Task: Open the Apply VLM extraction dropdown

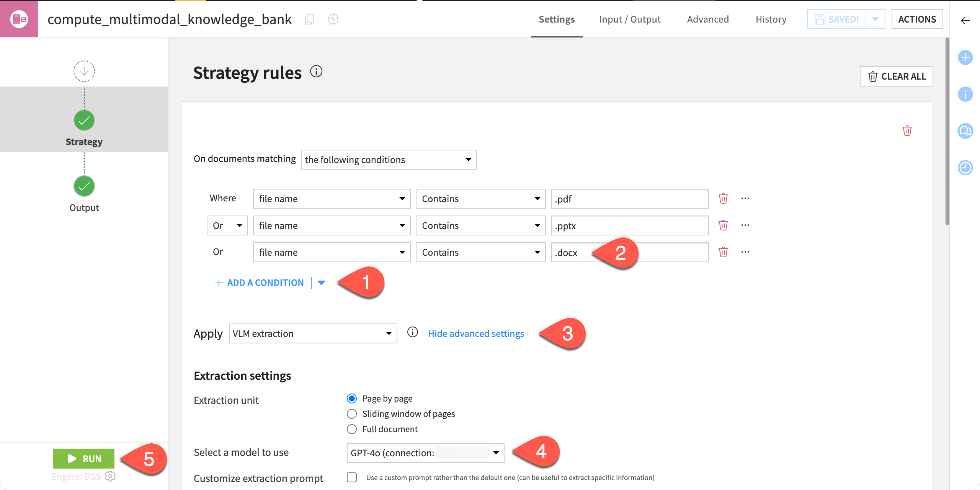Action: point(313,333)
